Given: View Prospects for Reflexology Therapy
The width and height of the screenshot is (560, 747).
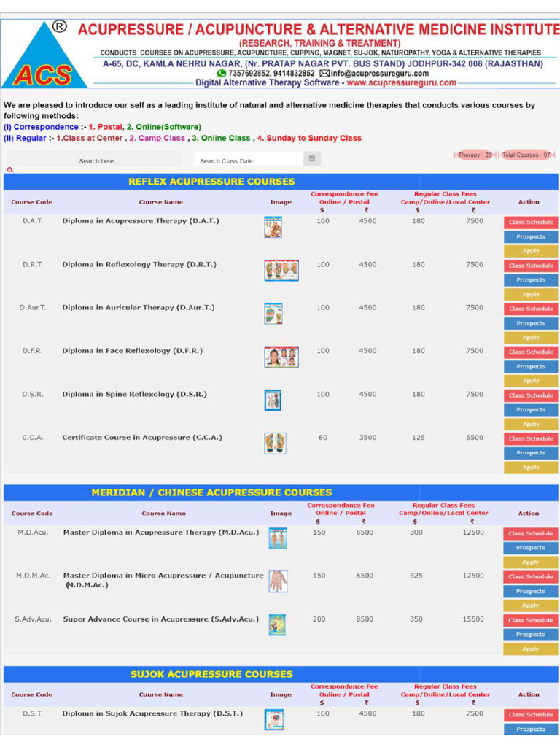Looking at the screenshot, I should pyautogui.click(x=531, y=279).
